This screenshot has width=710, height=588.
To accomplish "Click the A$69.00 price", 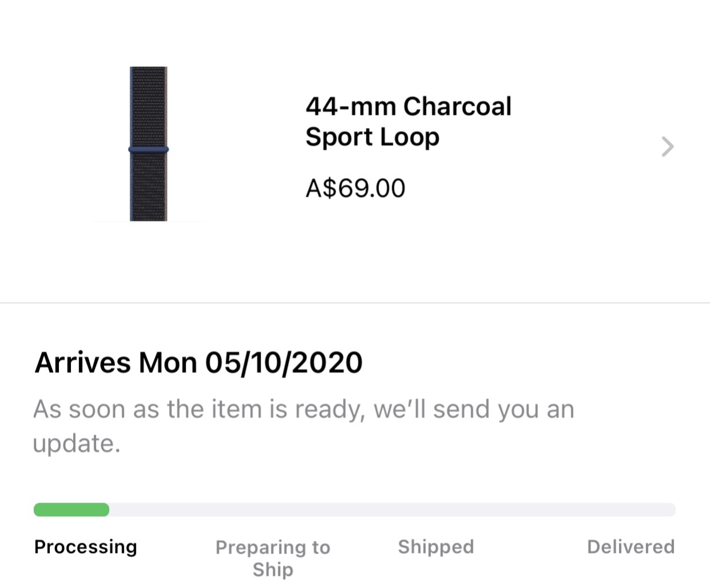I will click(355, 188).
